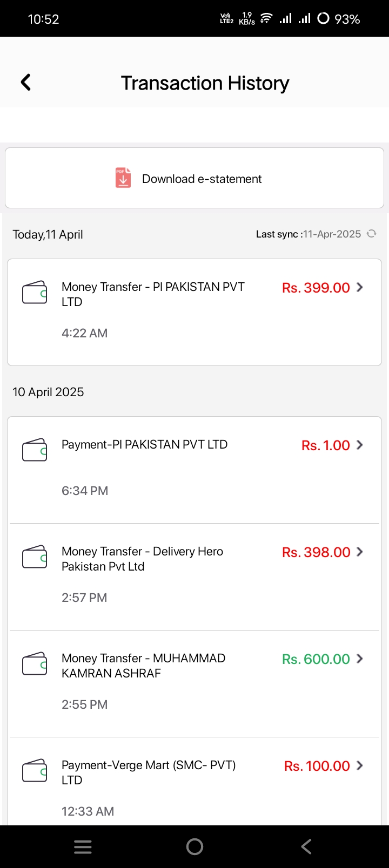The width and height of the screenshot is (389, 868).
Task: Tap wallet icon of MUHAMMAD KAMRAN ASHRAF transfer
Action: (x=35, y=664)
